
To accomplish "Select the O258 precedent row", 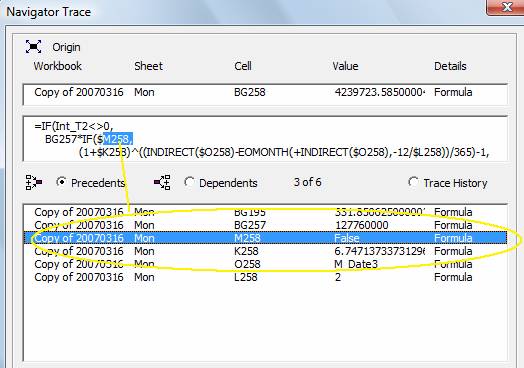I will (x=265, y=264).
